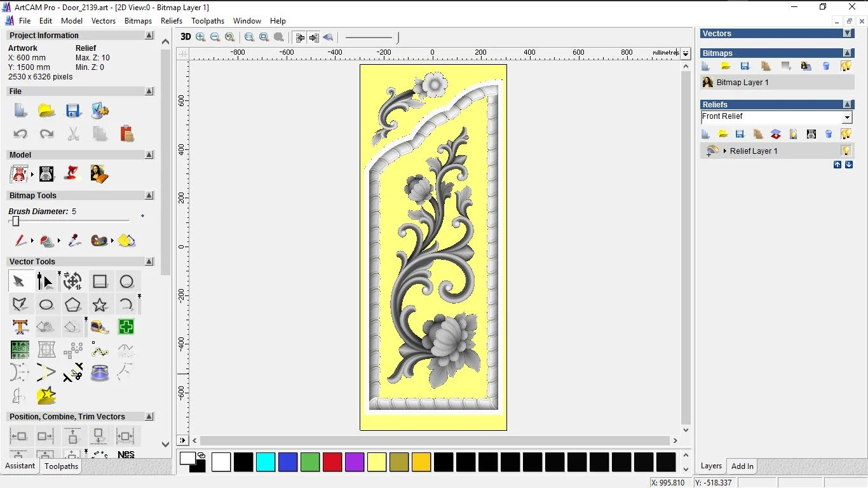This screenshot has width=868, height=488.
Task: Click the Create Vector Text tool
Action: (20, 327)
